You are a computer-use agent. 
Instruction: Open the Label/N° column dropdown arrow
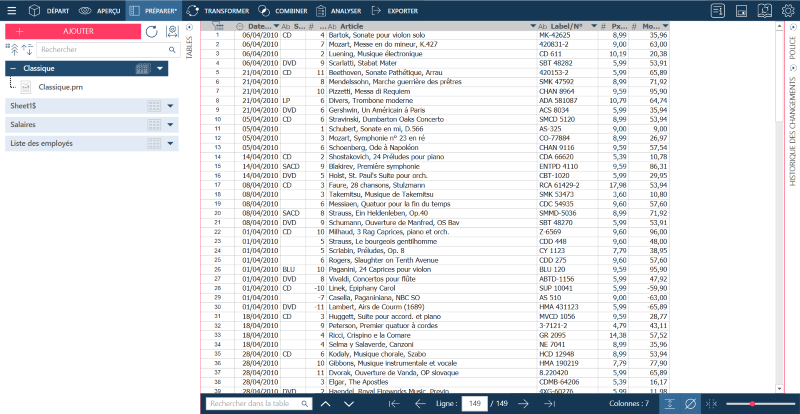594,26
